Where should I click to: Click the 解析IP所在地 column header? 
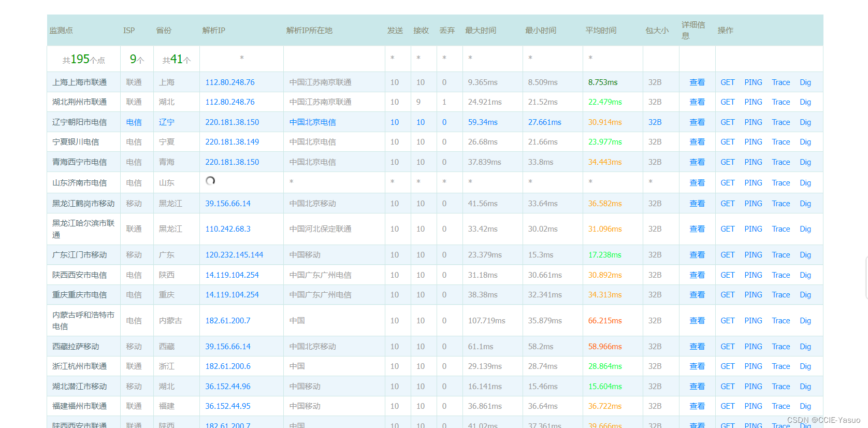[x=309, y=31]
